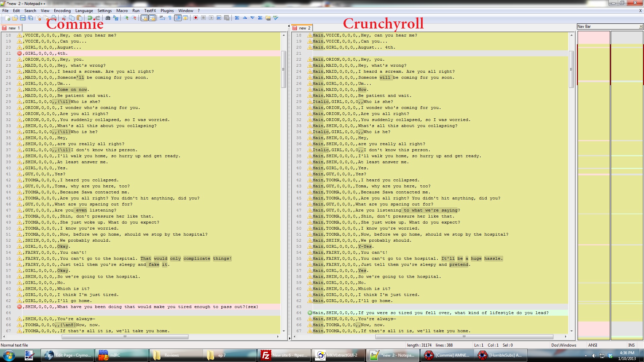This screenshot has height=362, width=644.
Task: Toggle word wrap in the toolbar
Action: click(162, 18)
